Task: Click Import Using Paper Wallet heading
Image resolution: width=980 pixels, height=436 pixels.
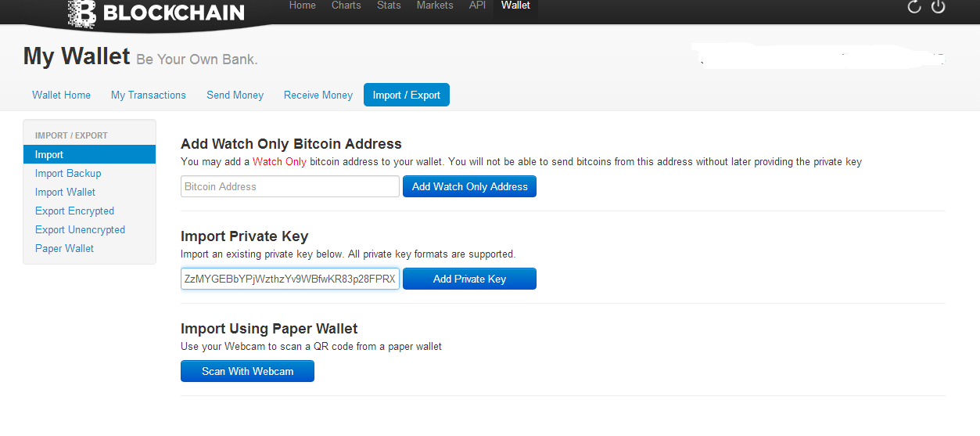Action: click(x=269, y=329)
